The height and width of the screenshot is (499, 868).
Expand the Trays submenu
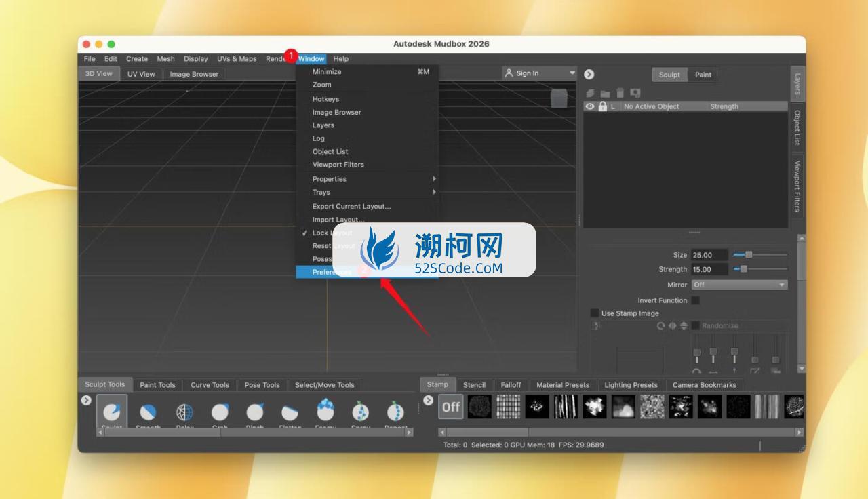367,192
